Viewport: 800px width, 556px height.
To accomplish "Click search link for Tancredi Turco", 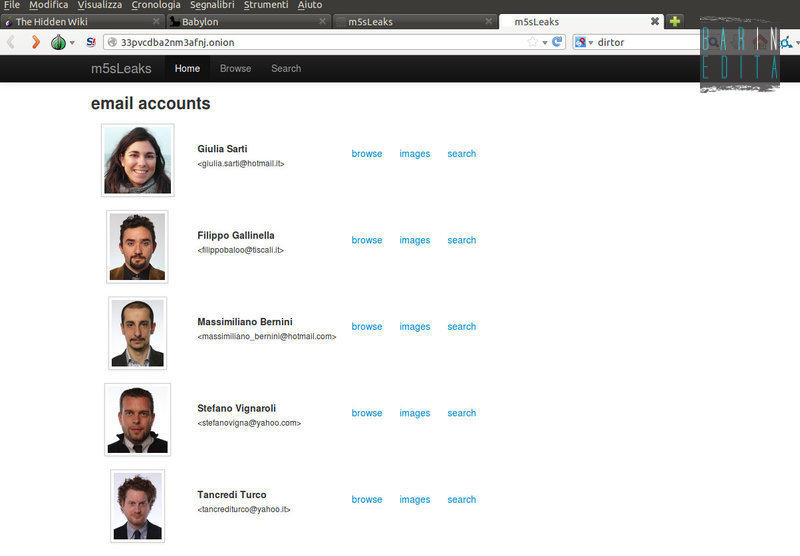I will 462,499.
